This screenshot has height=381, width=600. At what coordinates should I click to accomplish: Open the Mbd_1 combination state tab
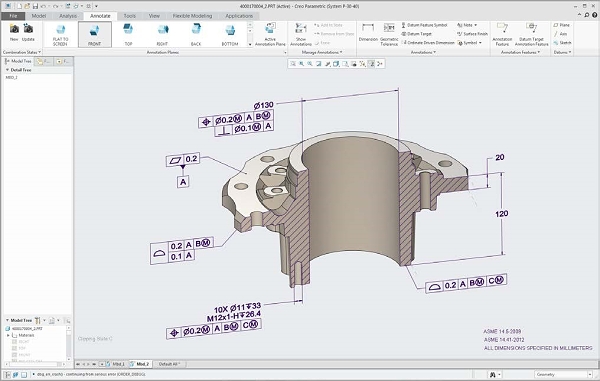click(117, 364)
